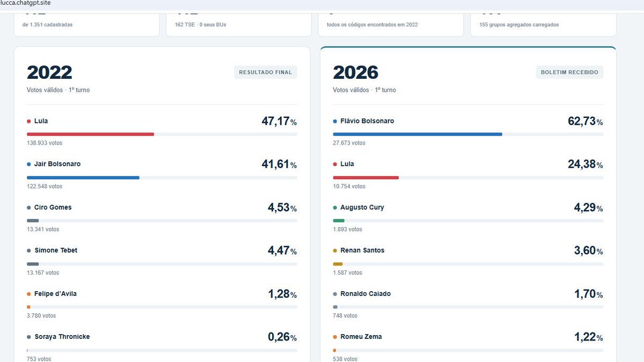Image resolution: width=644 pixels, height=362 pixels.
Task: Click the 41,61% percentage value
Action: click(279, 164)
